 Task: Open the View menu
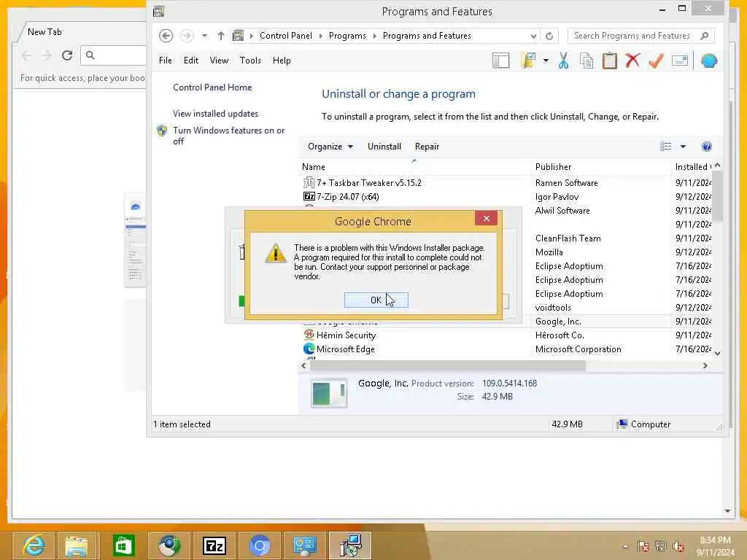click(x=219, y=61)
